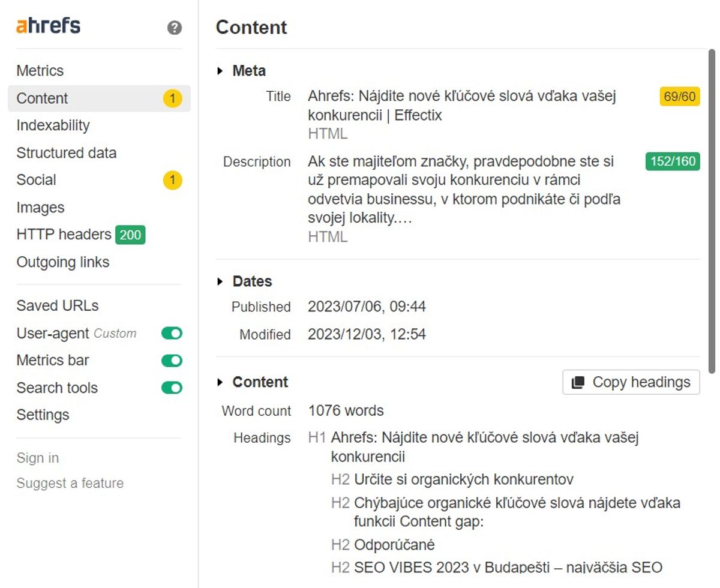Click the Suggest a feature link
Screen dimensions: 720x588
tap(70, 484)
